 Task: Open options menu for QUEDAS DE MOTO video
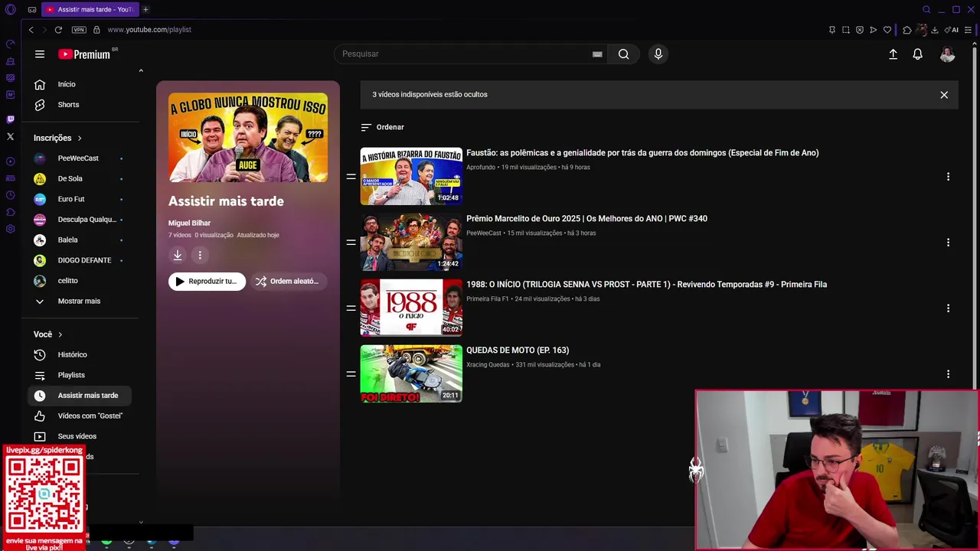948,374
